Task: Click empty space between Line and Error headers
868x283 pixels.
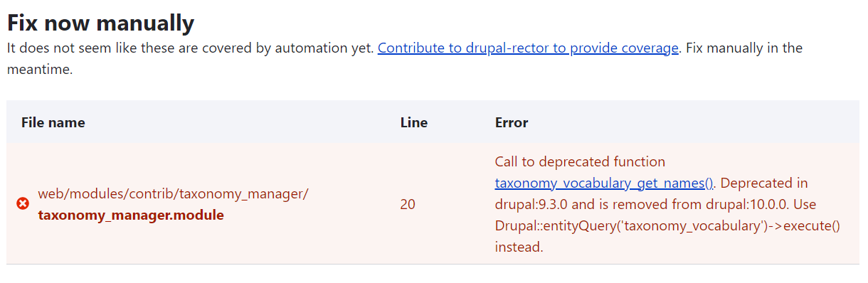Action: tap(462, 122)
